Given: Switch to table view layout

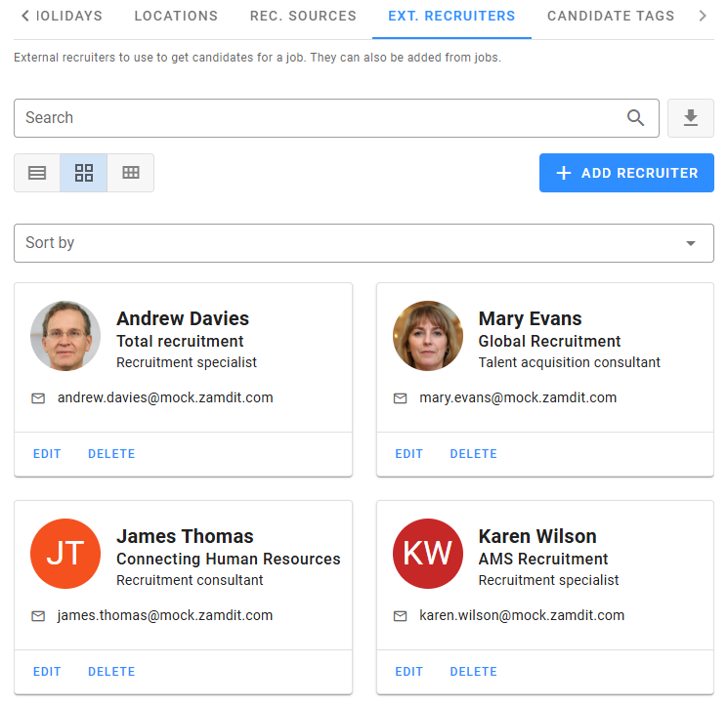Looking at the screenshot, I should [x=131, y=173].
